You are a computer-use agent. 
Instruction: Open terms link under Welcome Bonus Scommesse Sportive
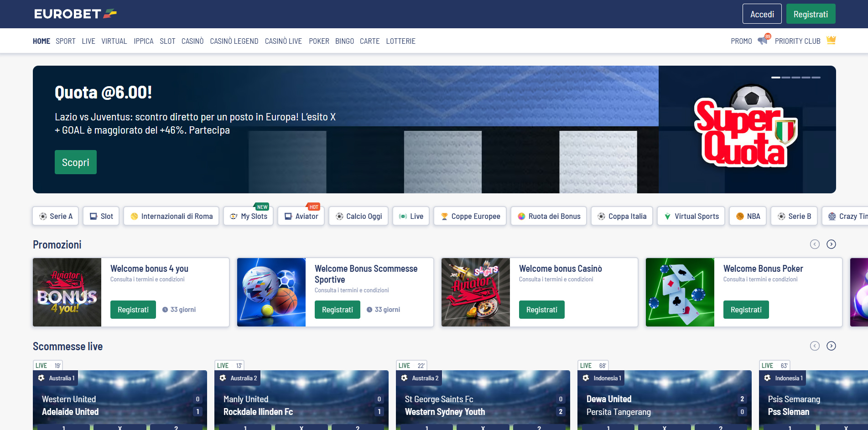pyautogui.click(x=352, y=290)
